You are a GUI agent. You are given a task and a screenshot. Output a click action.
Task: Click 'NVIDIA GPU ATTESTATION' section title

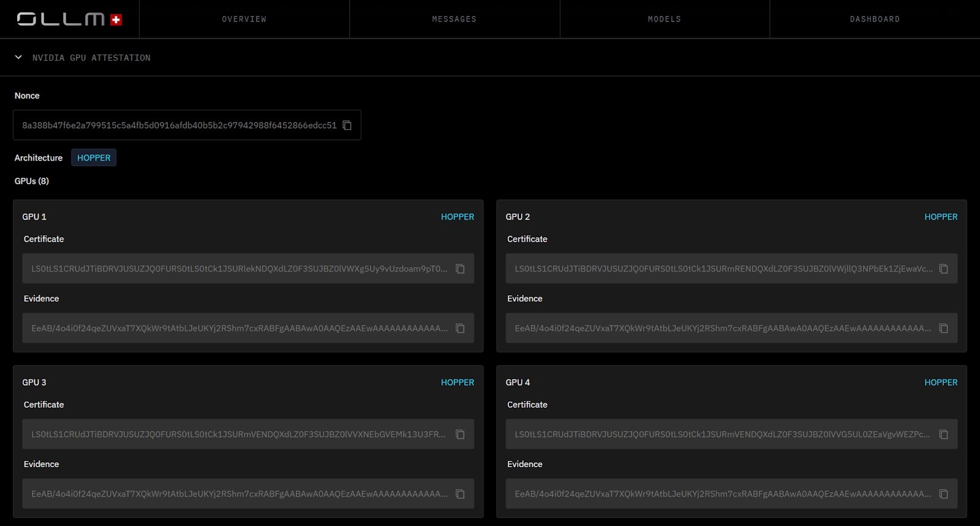click(x=91, y=58)
